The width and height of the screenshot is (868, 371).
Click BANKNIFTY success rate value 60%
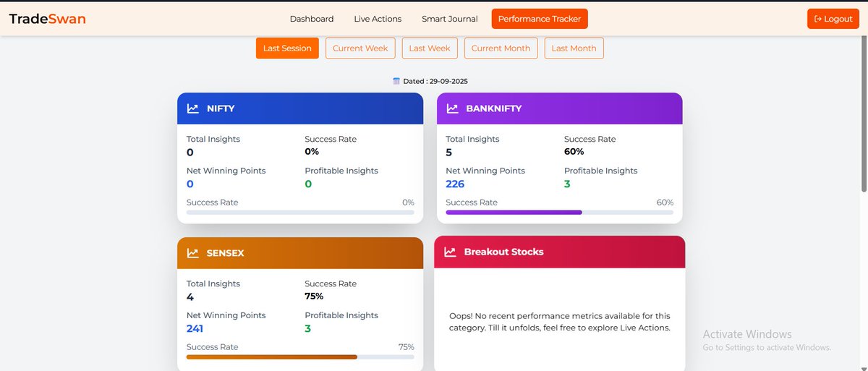[574, 152]
